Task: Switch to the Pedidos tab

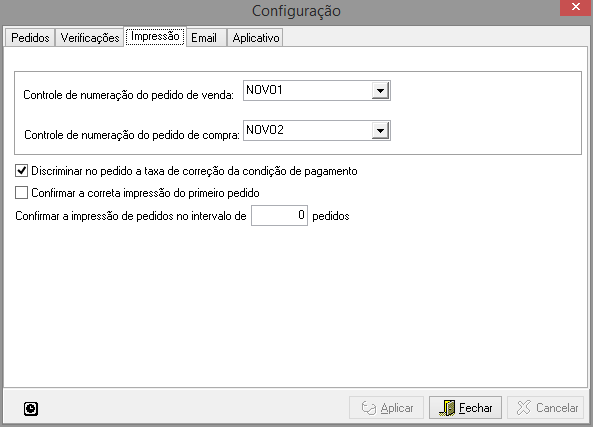Action: tap(30, 38)
